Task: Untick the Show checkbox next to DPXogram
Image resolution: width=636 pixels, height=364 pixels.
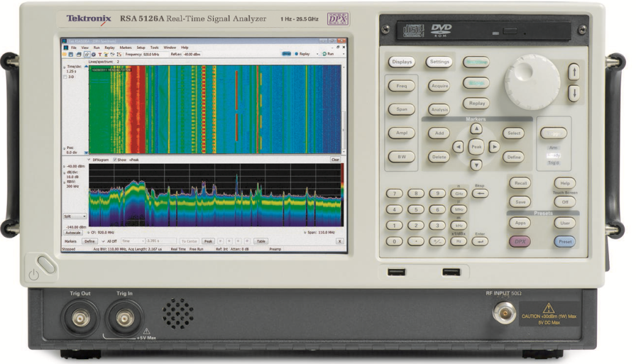Action: (115, 160)
